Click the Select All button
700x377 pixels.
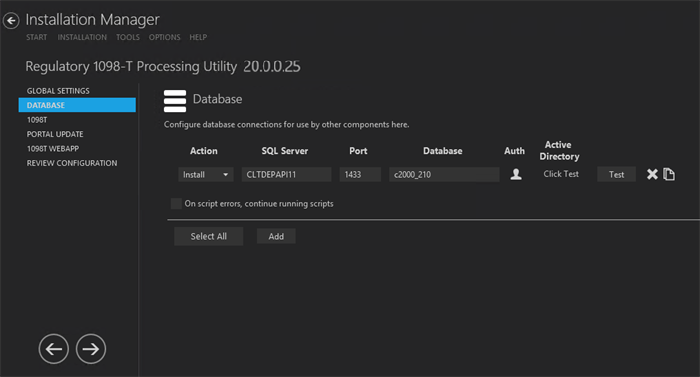[x=208, y=236]
